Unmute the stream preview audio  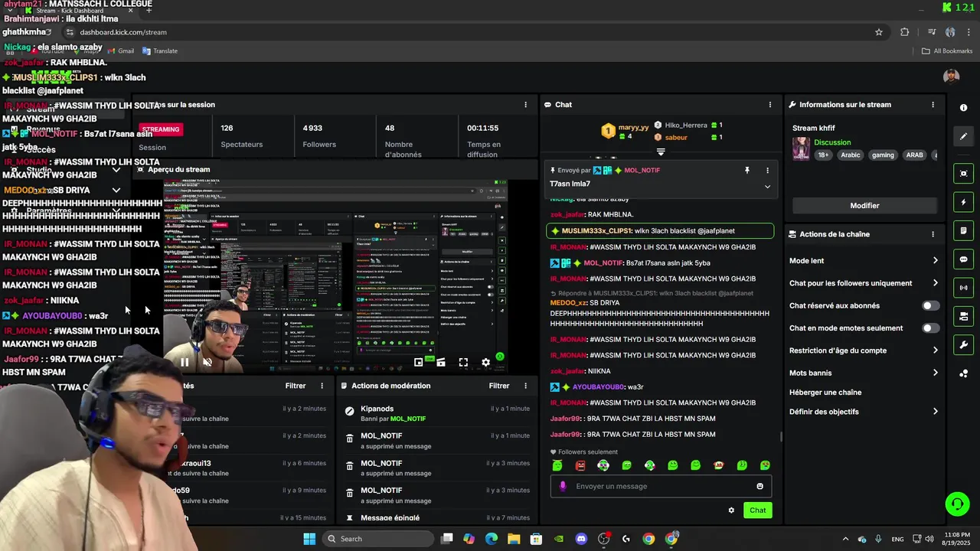[207, 363]
